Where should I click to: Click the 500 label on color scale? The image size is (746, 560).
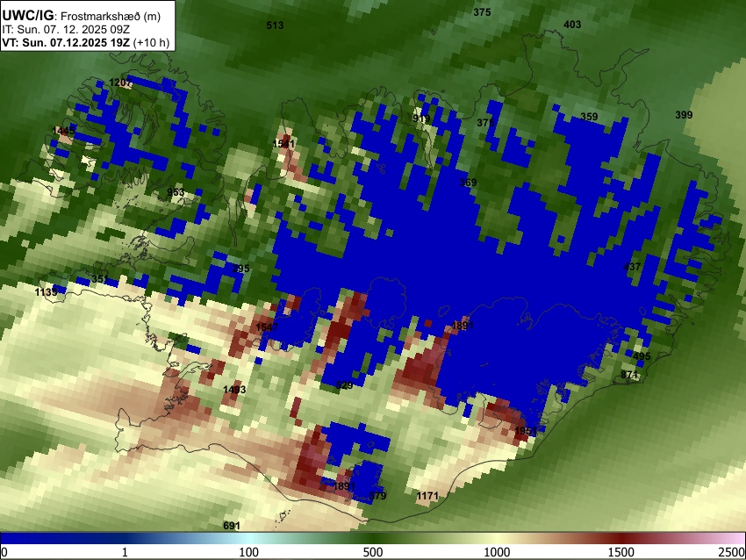373,552
